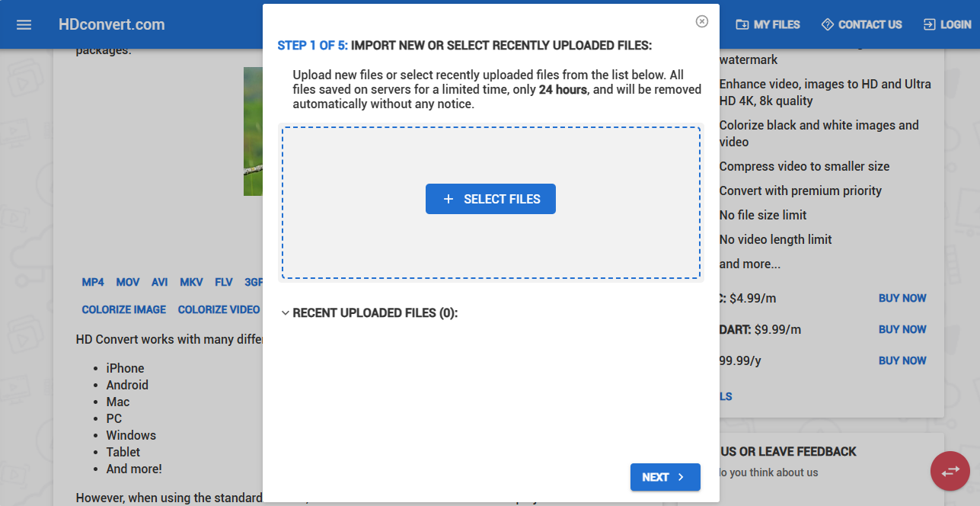This screenshot has width=980, height=506.
Task: Click Buy Now for the yearly plan
Action: [902, 360]
